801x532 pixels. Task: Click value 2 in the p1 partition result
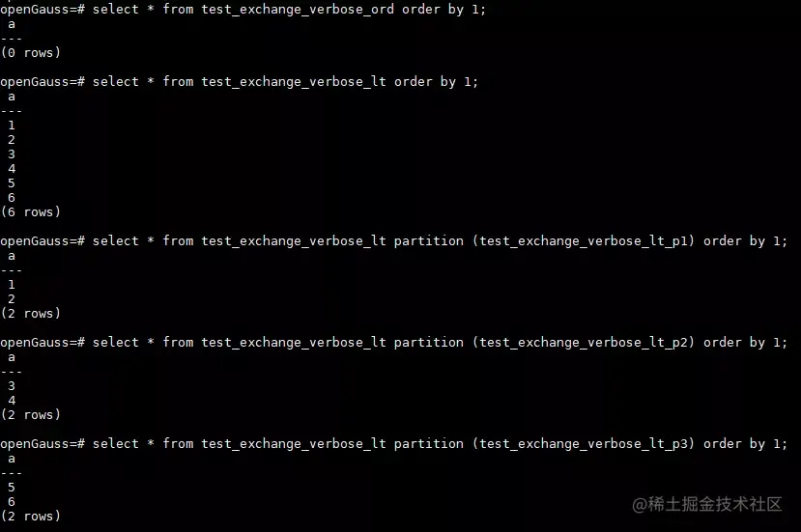pos(12,298)
